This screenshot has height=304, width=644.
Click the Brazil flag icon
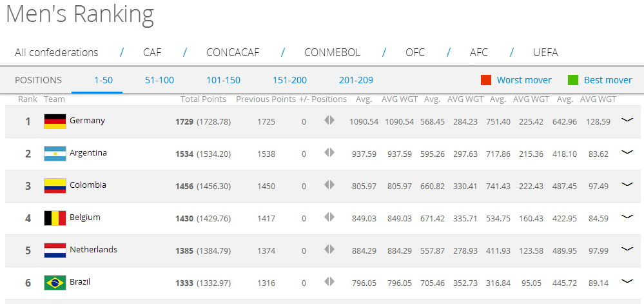[x=55, y=282]
